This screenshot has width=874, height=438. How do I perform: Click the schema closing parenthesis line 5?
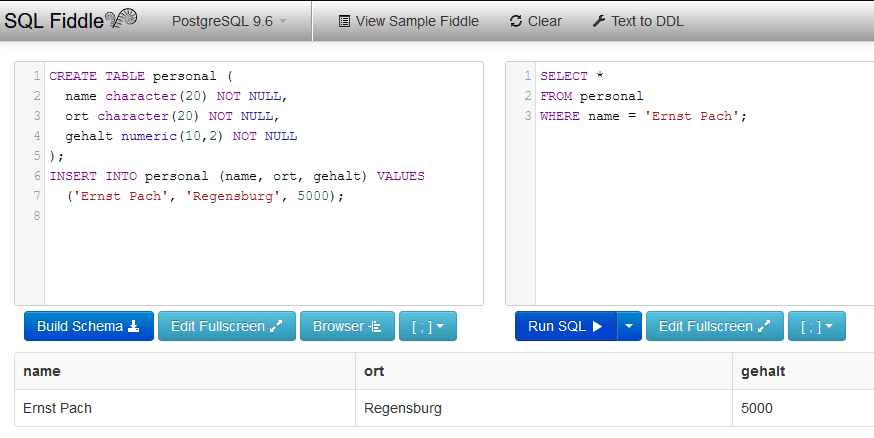(x=56, y=156)
